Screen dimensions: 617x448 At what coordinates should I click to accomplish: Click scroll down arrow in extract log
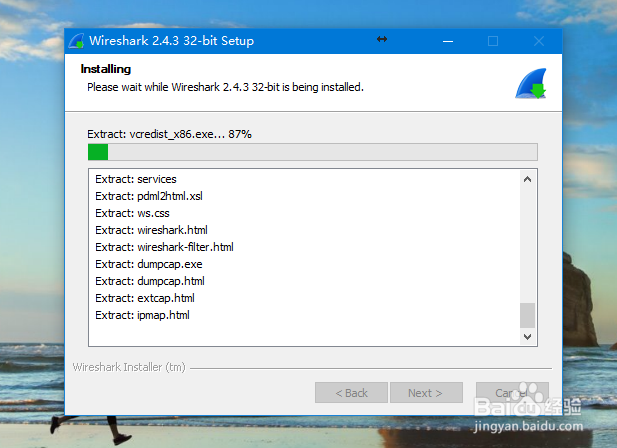click(x=527, y=337)
